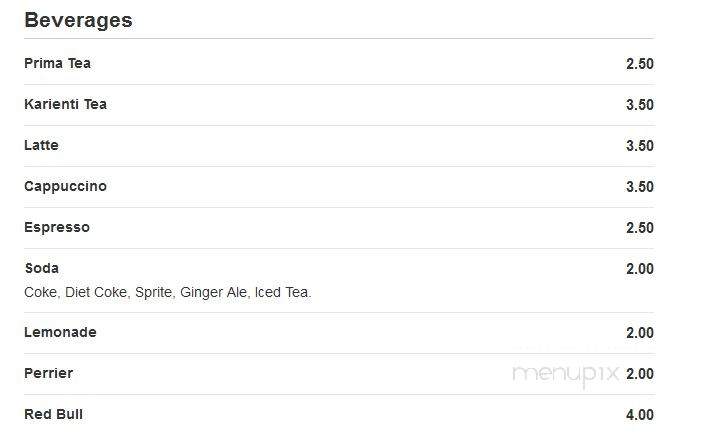Click the Espresso item name
Screen dimensions: 727x442
point(57,227)
